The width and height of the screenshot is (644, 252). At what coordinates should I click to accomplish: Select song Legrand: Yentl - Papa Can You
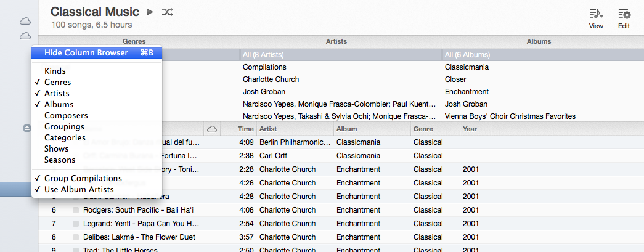tap(141, 224)
